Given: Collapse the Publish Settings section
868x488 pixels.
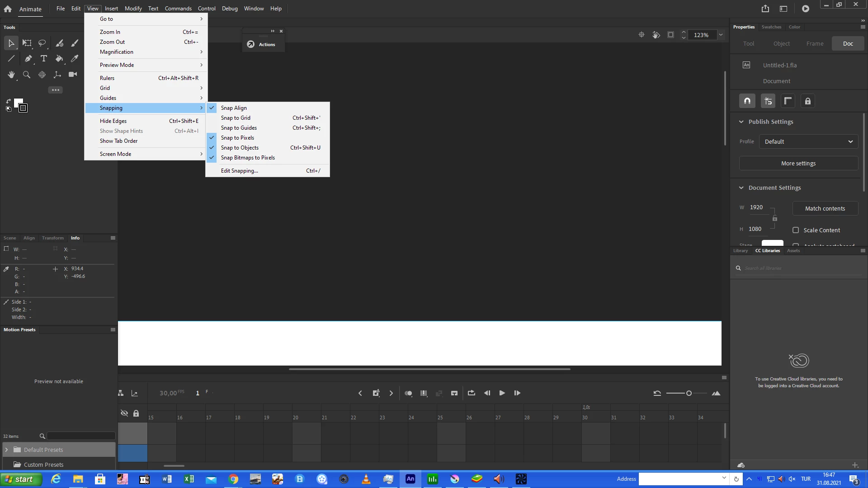Looking at the screenshot, I should (x=741, y=122).
